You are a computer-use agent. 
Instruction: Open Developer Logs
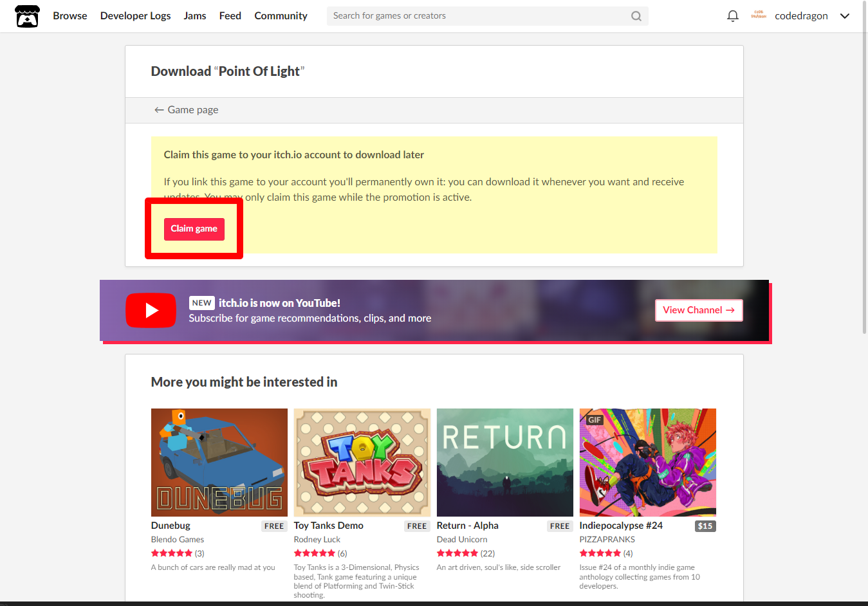click(x=136, y=16)
